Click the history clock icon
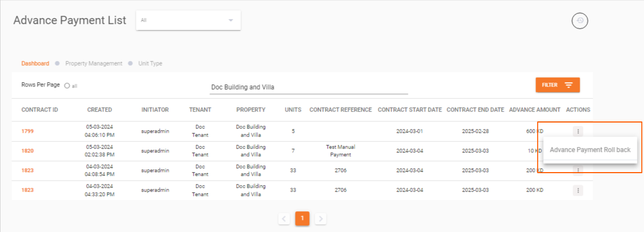The width and height of the screenshot is (644, 232). click(580, 21)
